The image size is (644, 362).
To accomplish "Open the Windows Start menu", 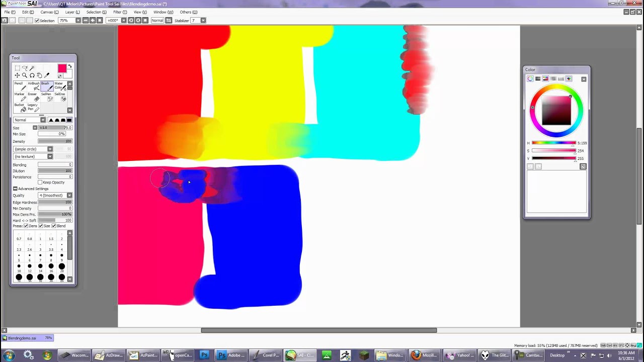I will pyautogui.click(x=9, y=355).
